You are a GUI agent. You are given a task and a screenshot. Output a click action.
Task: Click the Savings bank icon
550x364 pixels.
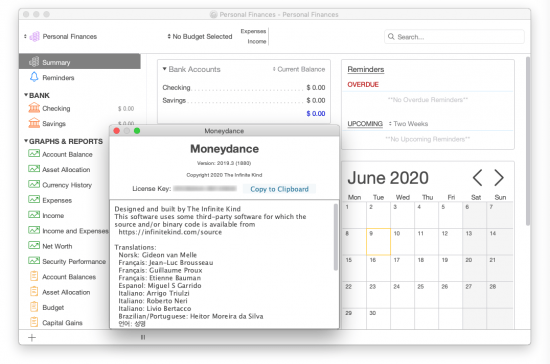click(34, 123)
